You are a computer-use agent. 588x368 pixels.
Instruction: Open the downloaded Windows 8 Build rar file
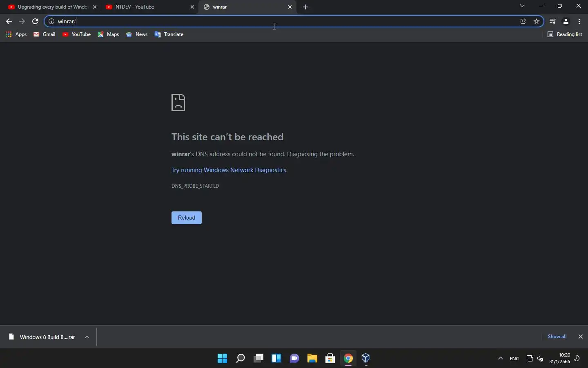click(x=42, y=337)
